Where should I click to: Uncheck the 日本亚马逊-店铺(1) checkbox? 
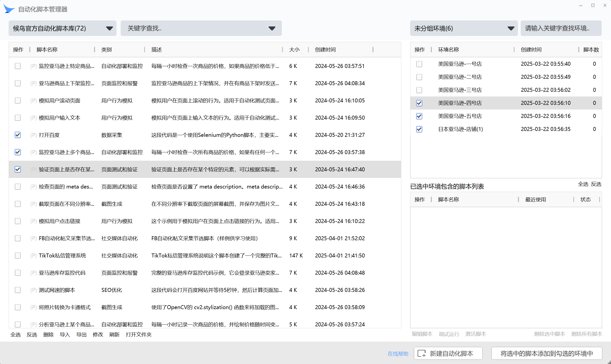tap(419, 129)
